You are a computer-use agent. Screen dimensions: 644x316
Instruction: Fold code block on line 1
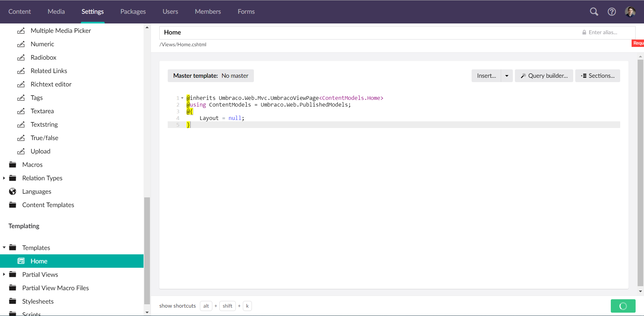[x=182, y=98]
